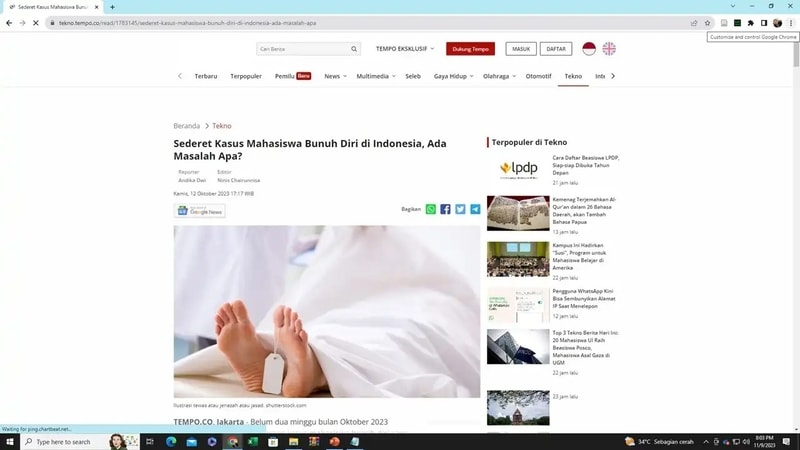Image resolution: width=800 pixels, height=450 pixels.
Task: Open reporter Andika Dwi's profile
Action: click(x=192, y=180)
